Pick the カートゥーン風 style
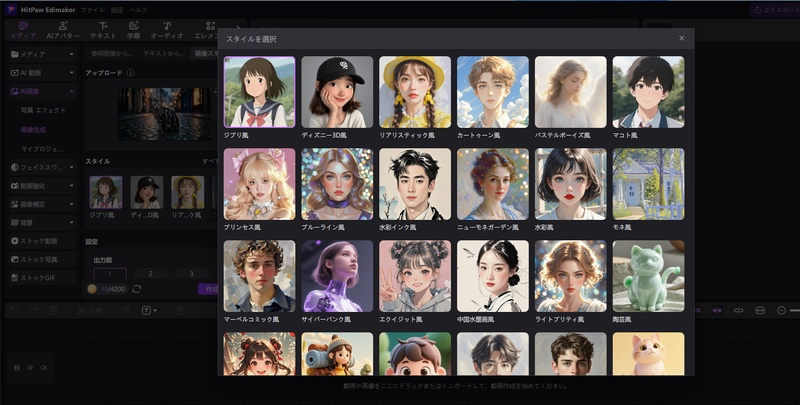 pos(492,92)
